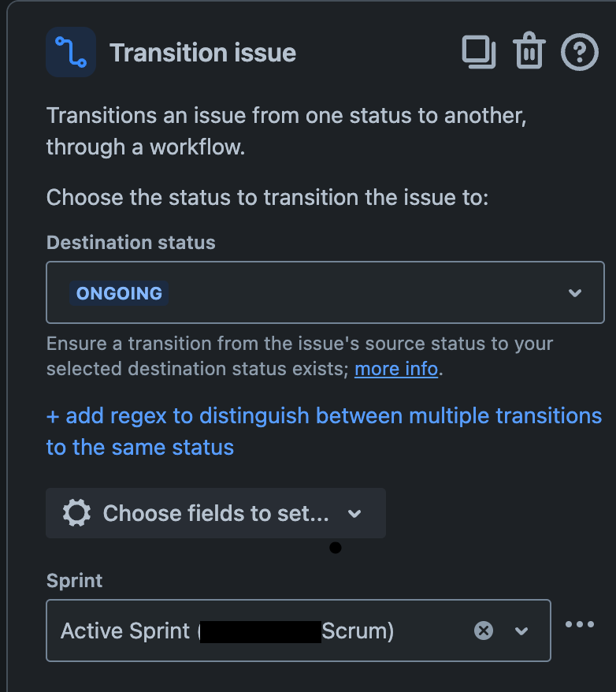Follow the more info link
The width and height of the screenshot is (616, 692).
tap(395, 368)
